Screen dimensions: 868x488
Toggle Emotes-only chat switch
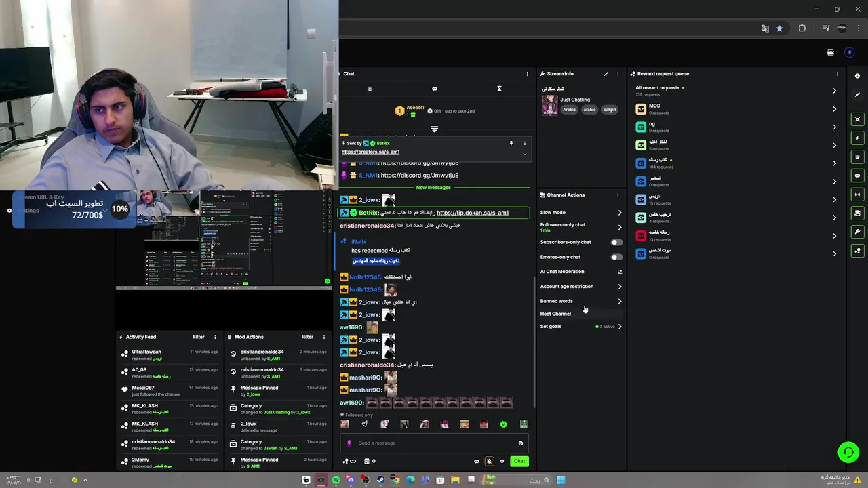(x=616, y=257)
